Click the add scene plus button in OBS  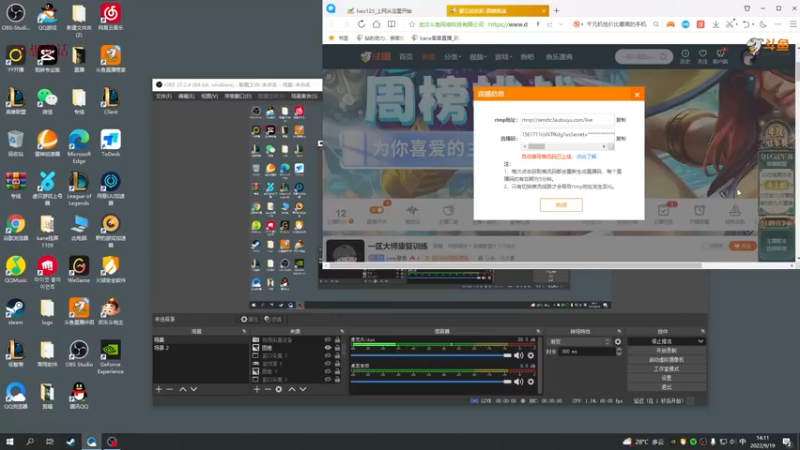159,389
